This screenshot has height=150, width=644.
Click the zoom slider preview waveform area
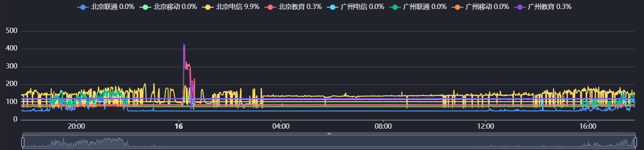[x=329, y=142]
